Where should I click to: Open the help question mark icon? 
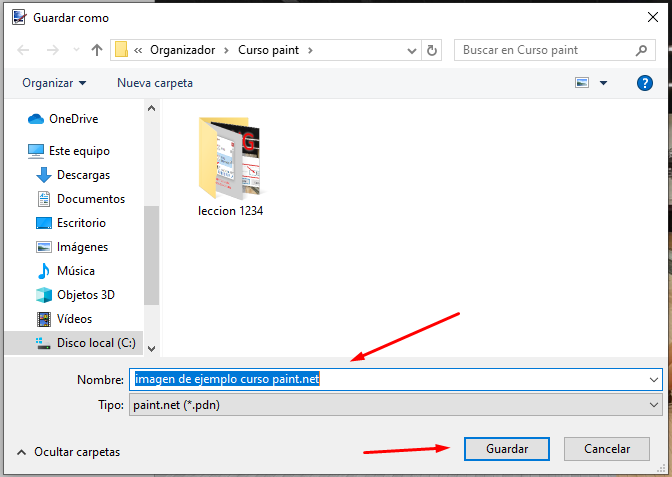pos(645,83)
